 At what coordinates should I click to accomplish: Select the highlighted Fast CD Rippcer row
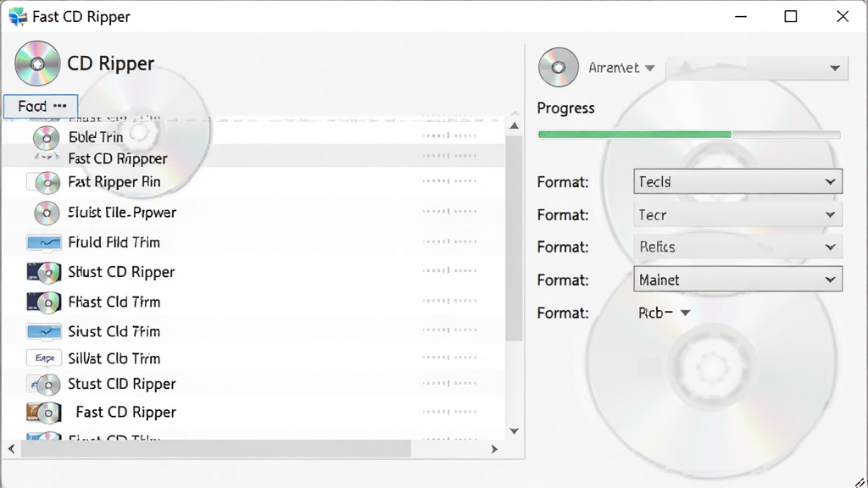pyautogui.click(x=253, y=158)
